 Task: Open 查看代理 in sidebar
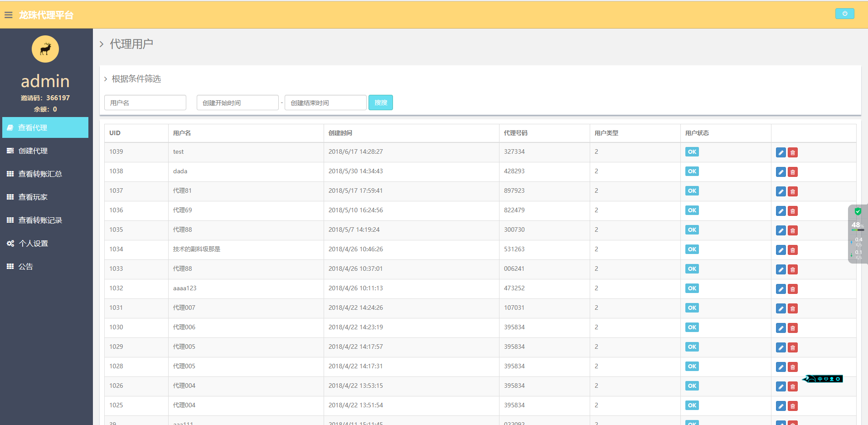click(x=45, y=127)
